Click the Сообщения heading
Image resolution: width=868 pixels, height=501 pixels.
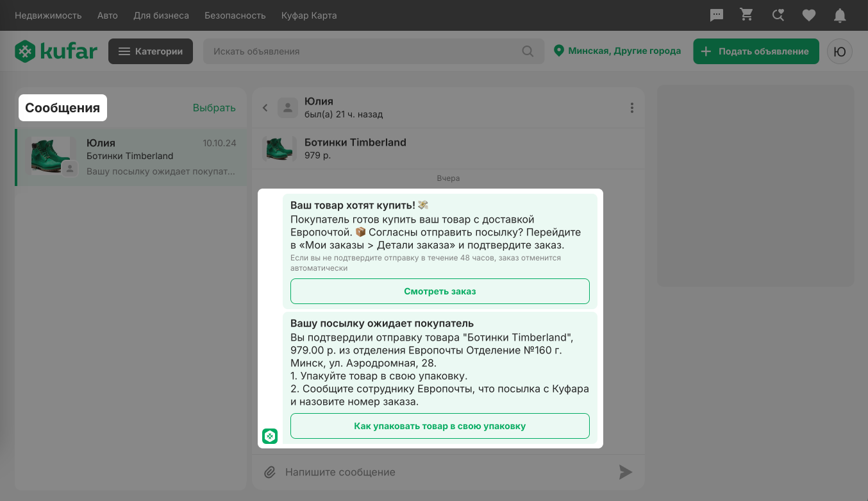(x=63, y=108)
